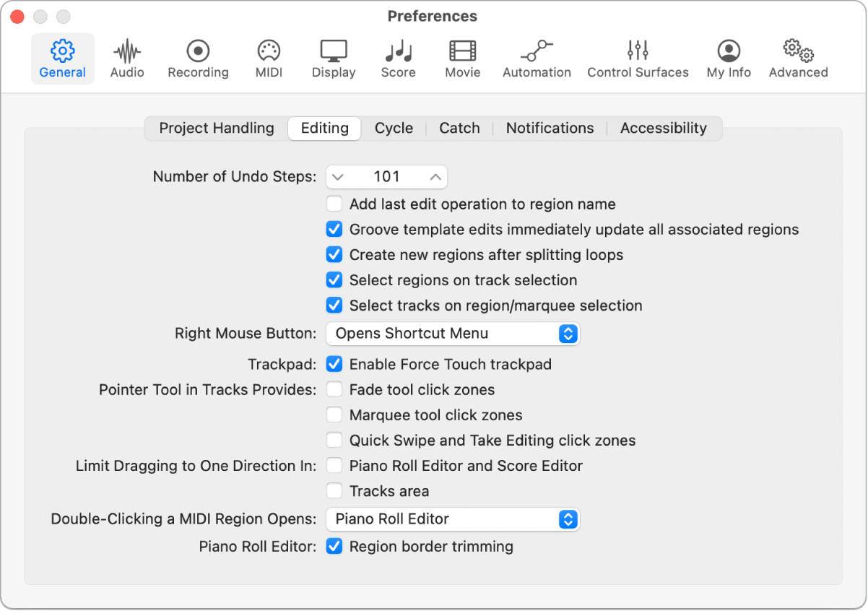868x611 pixels.
Task: Click the undo steps value 101
Action: pyautogui.click(x=386, y=177)
